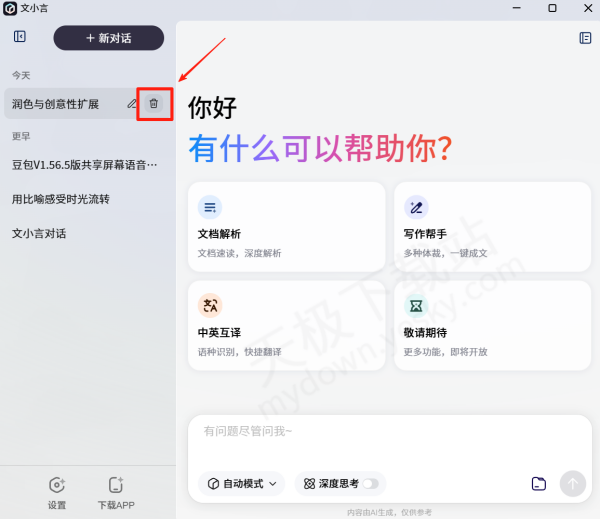Image resolution: width=600 pixels, height=519 pixels.
Task: Click the Download APP icon
Action: [x=116, y=485]
